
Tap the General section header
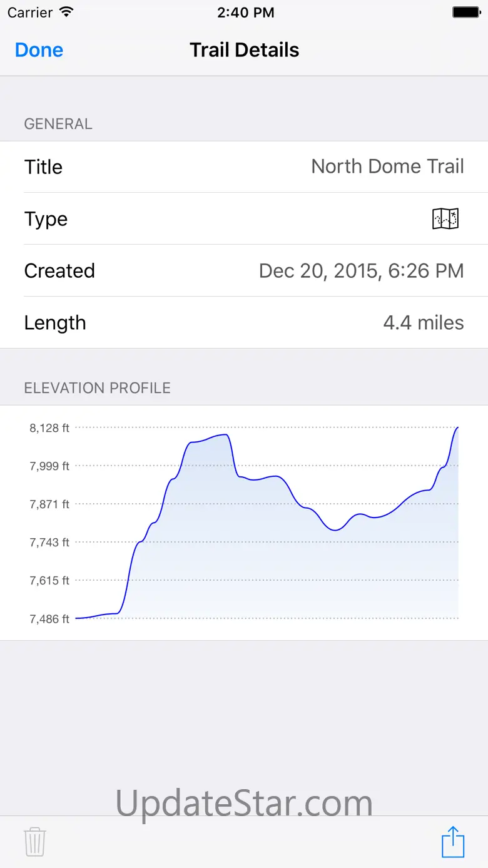[58, 124]
